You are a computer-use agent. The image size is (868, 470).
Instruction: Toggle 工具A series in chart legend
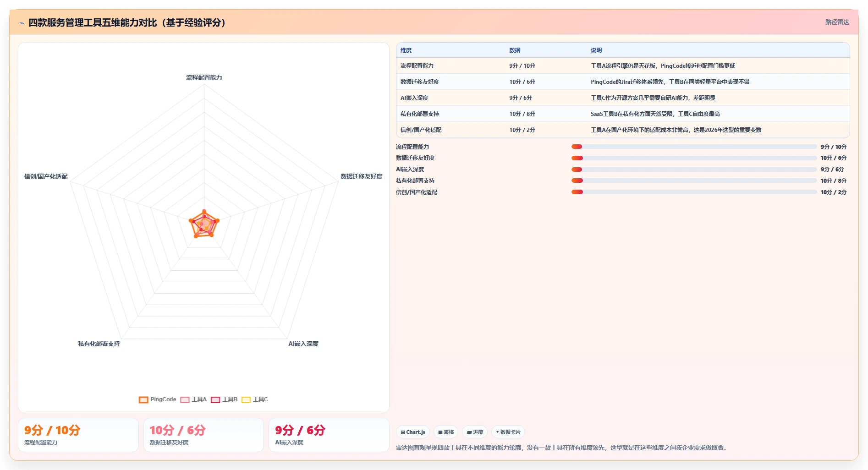pos(194,399)
